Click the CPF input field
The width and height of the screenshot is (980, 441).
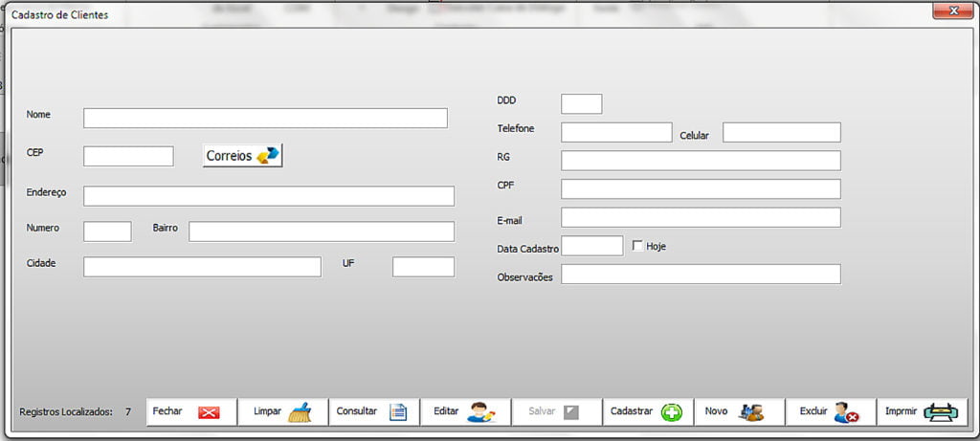tap(701, 188)
